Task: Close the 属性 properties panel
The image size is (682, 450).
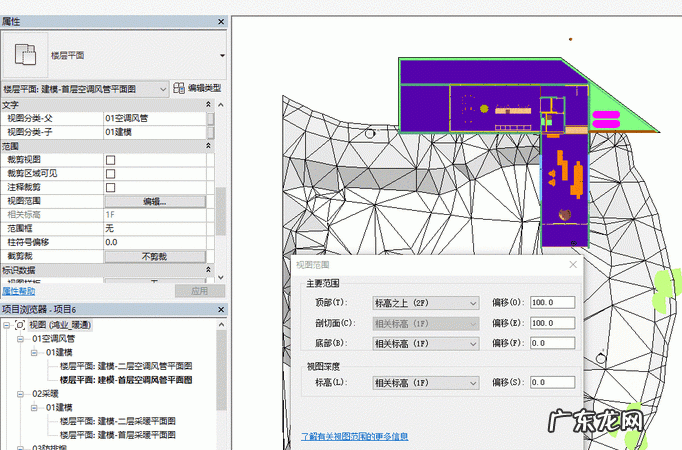Action: (220, 21)
